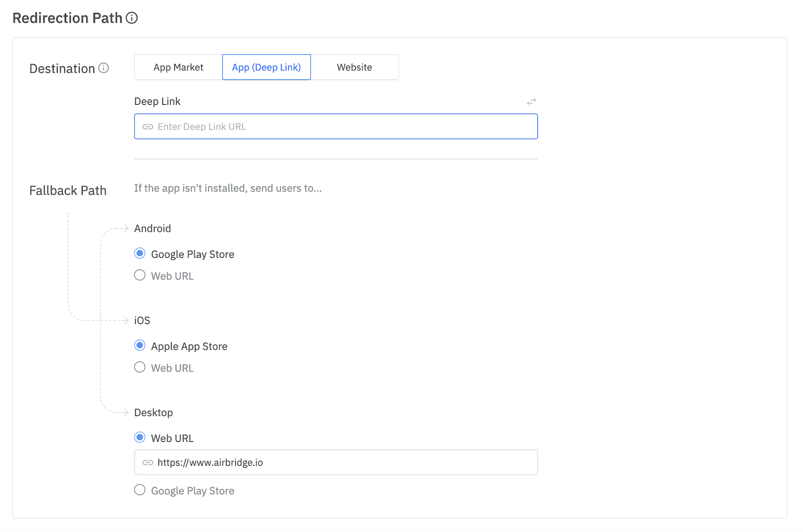
Task: Select the App (Deep Link) tab
Action: click(x=266, y=67)
